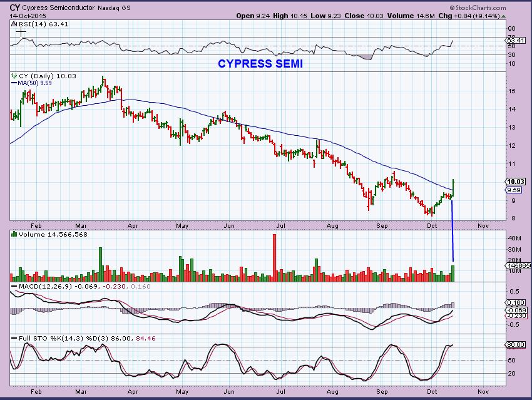Click the black line marker beside Full STO
532x400 pixels.
pyautogui.click(x=14, y=338)
